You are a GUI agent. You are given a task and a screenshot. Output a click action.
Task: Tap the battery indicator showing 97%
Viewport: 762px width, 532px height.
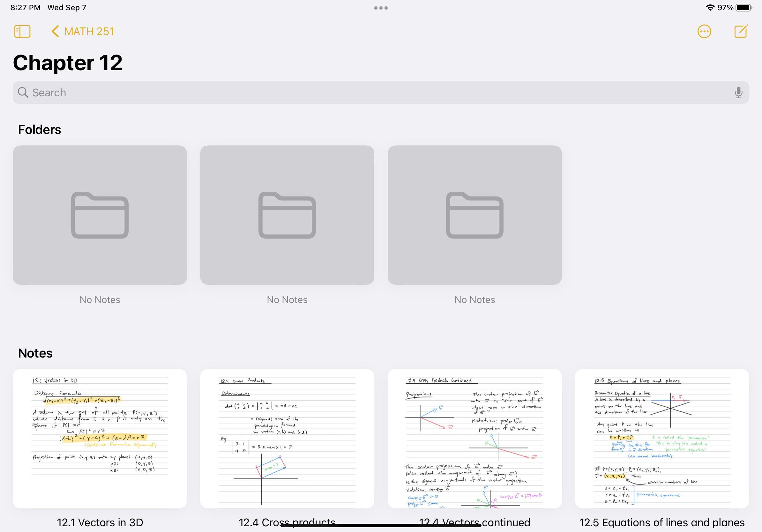coord(744,7)
